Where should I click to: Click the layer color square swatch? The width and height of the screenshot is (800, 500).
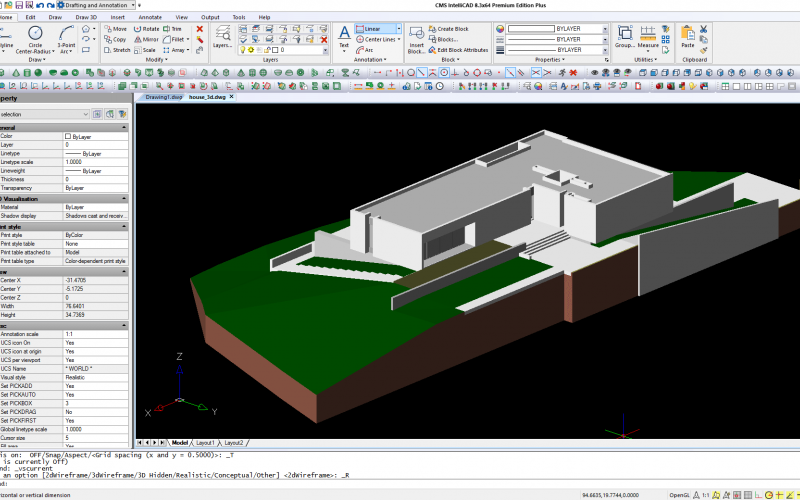[275, 50]
